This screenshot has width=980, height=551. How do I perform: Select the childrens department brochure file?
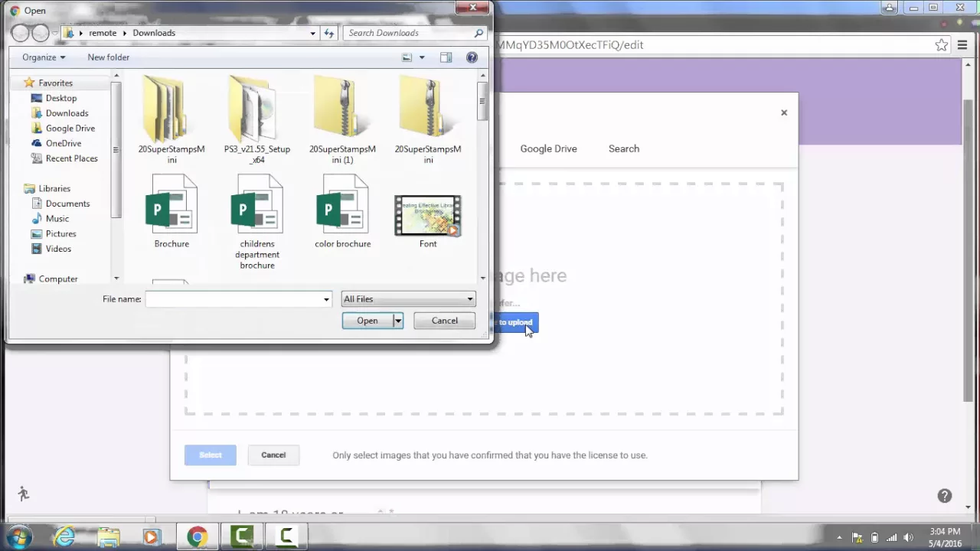257,221
